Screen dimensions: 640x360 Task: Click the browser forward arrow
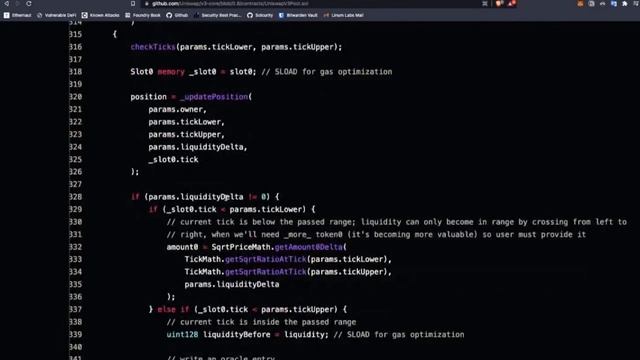[18, 4]
